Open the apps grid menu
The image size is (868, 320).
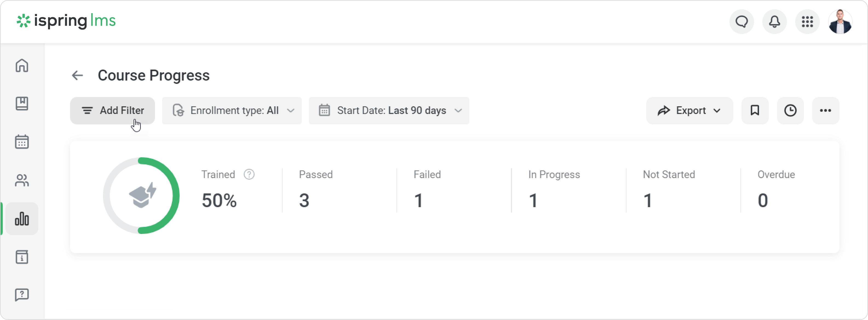[x=807, y=22]
